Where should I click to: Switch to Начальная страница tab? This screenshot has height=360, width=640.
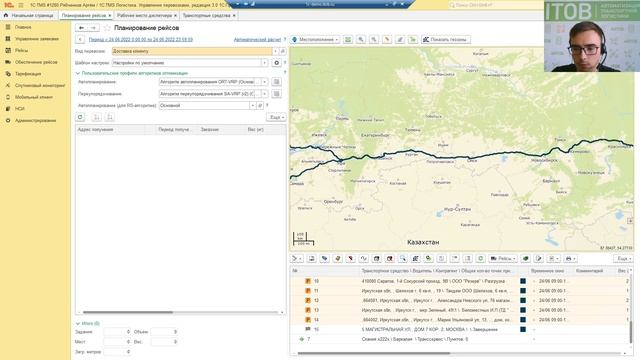tap(29, 16)
